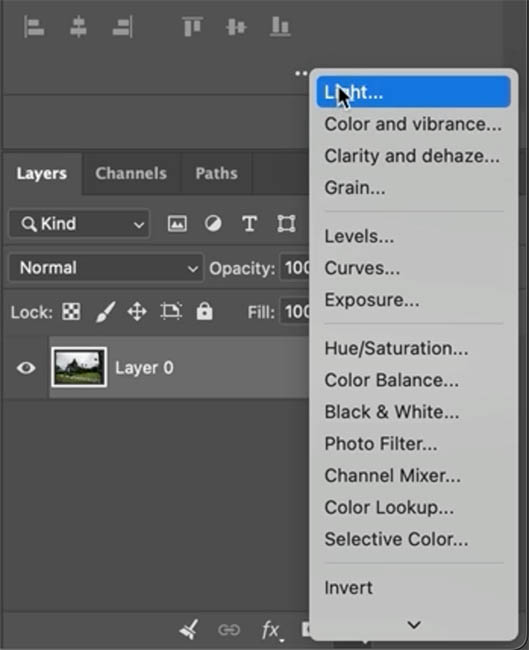Filter layers by shape layers icon
529x650 pixels.
tap(286, 224)
